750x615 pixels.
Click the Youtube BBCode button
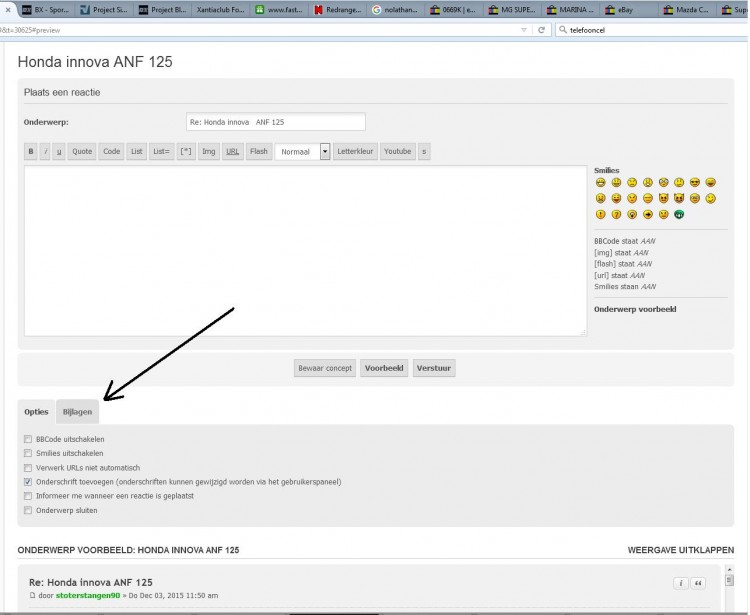click(x=397, y=152)
